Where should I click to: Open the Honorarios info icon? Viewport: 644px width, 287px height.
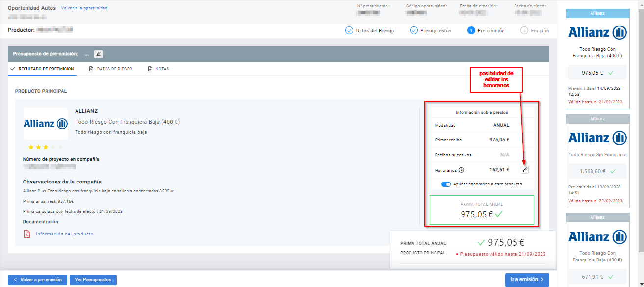click(461, 170)
